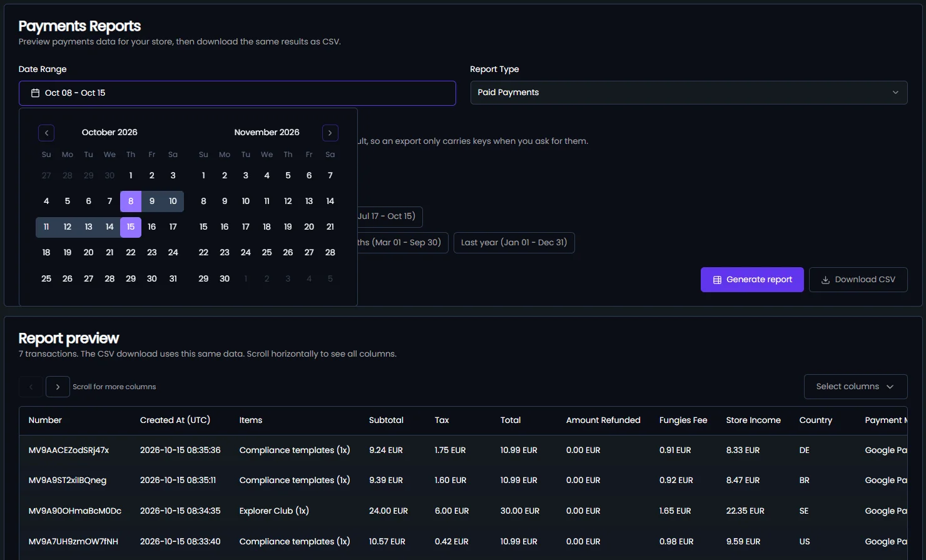The image size is (926, 560).
Task: Pick October 22 in calendar
Action: 131,253
